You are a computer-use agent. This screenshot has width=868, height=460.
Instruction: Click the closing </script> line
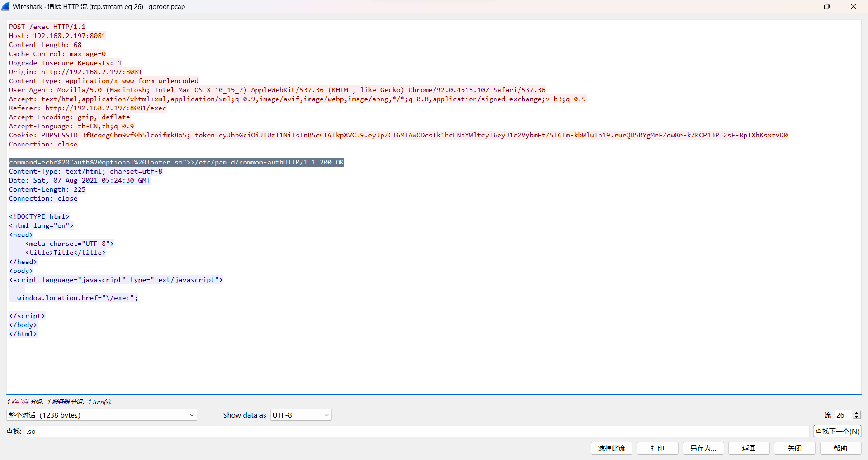coord(27,316)
